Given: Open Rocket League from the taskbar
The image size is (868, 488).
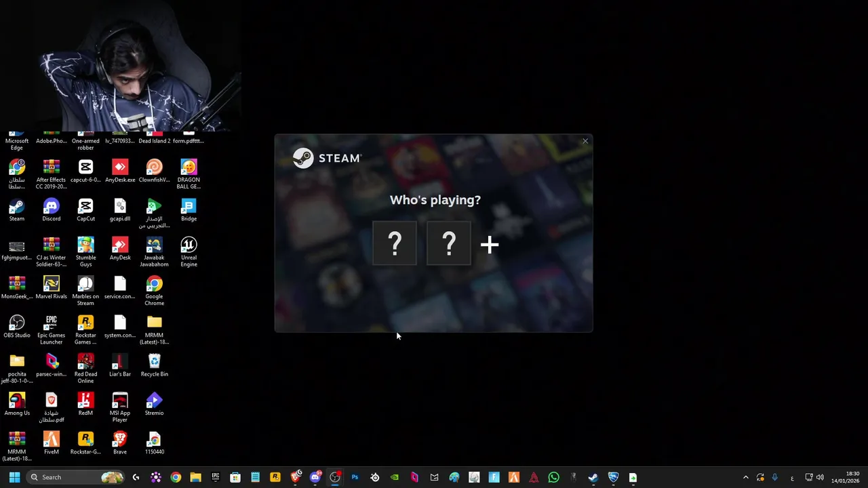Looking at the screenshot, I should 613,477.
